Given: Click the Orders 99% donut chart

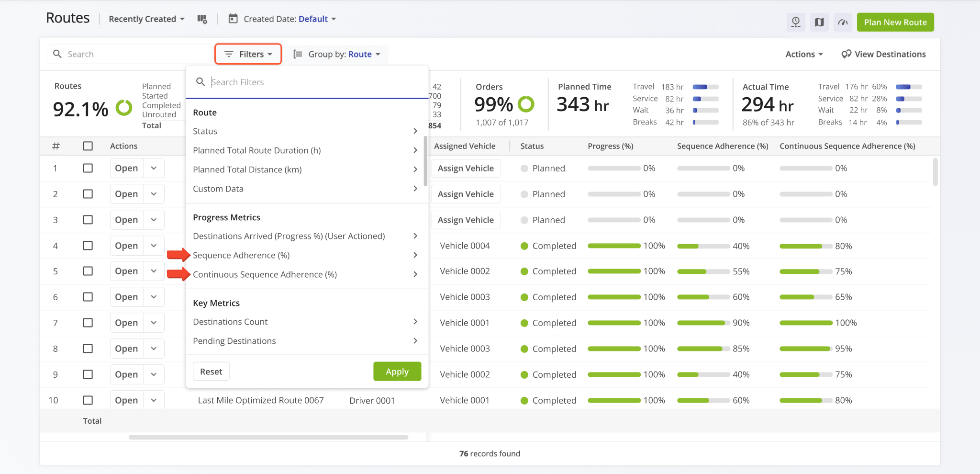Looking at the screenshot, I should pos(526,104).
